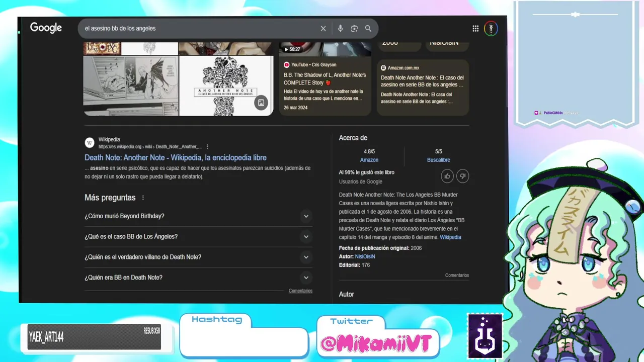The image size is (644, 362).
Task: Click the 'Fecha de publicación original' line
Action: (x=380, y=248)
